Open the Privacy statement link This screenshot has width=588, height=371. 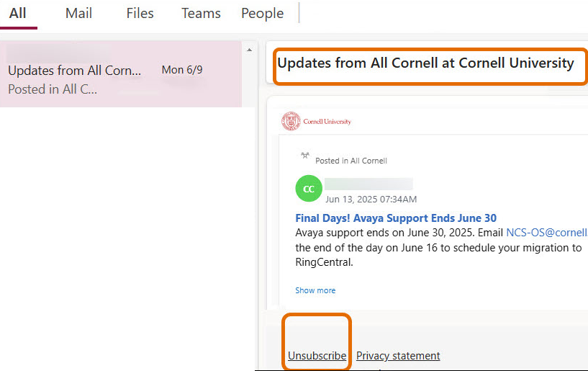click(x=398, y=356)
